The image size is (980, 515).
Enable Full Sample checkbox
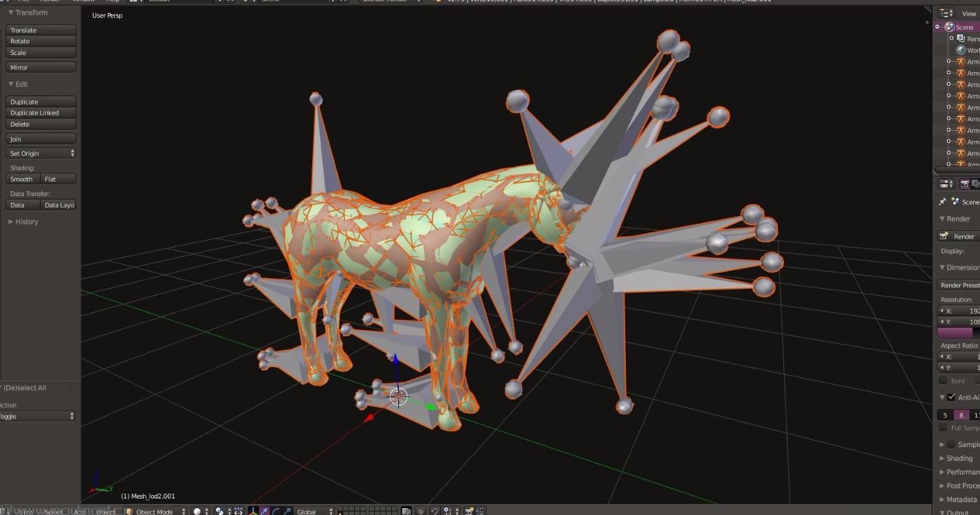point(944,428)
